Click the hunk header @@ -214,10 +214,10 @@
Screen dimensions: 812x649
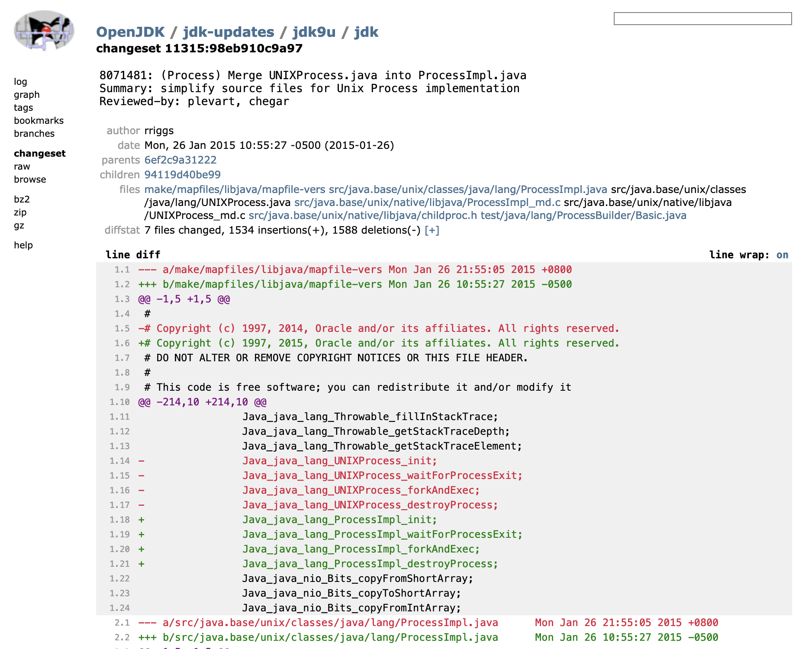203,402
